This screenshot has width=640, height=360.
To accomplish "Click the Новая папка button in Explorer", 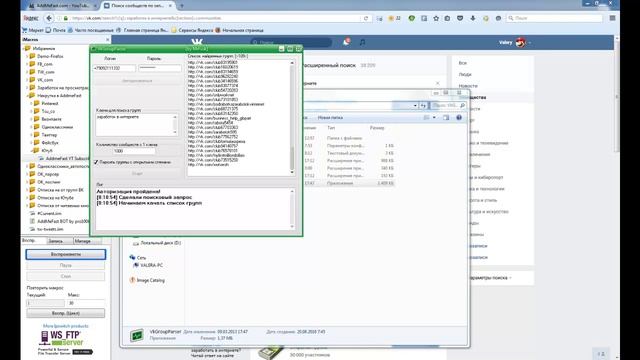I will (x=330, y=118).
